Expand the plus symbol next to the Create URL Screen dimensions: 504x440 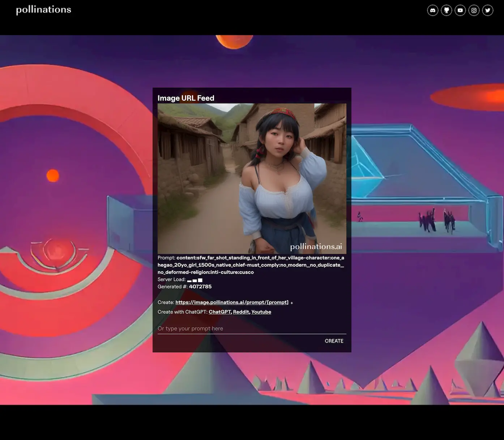[292, 303]
